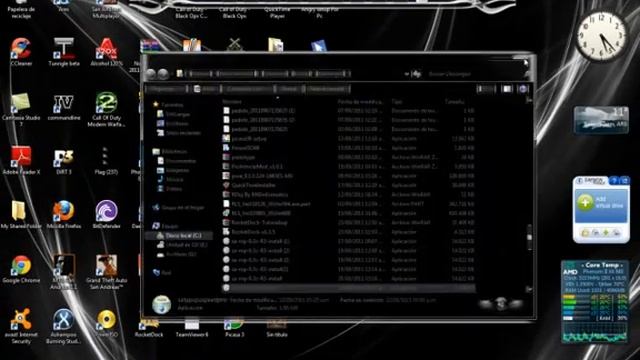Select the RocketDock desktop shortcut
The width and height of the screenshot is (640, 360).
point(149,329)
